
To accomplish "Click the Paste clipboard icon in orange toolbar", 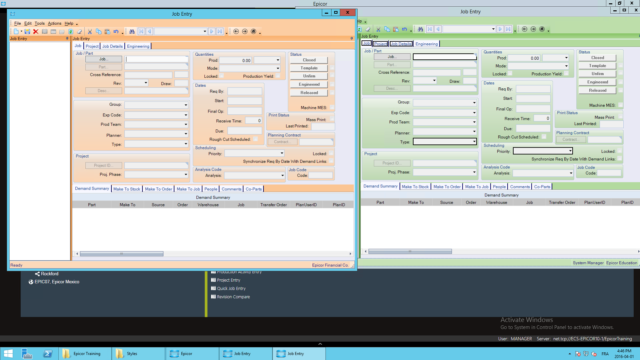I will [107, 31].
